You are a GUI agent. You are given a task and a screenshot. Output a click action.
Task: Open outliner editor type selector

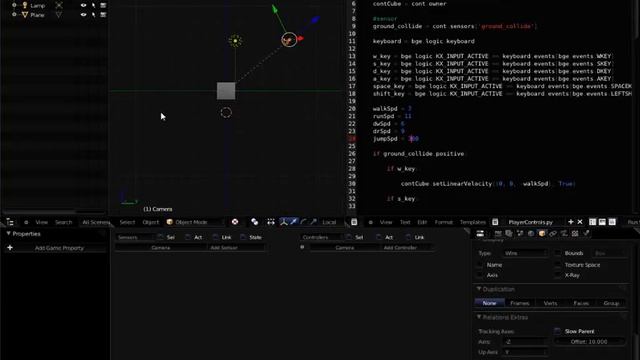pos(10,222)
